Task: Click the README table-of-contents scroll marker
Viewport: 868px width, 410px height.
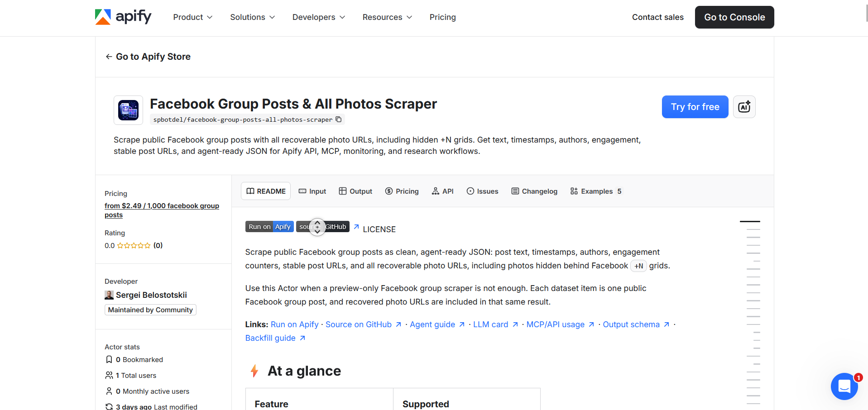Action: (750, 221)
